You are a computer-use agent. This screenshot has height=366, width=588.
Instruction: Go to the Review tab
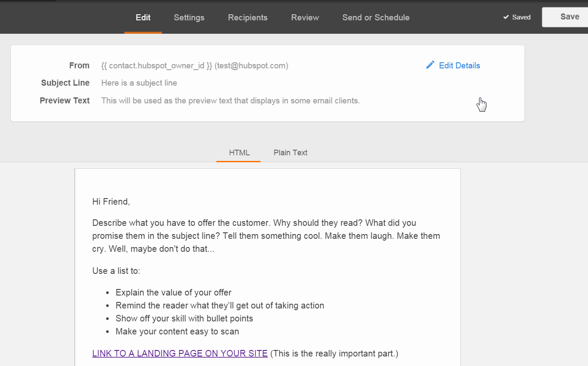pos(305,17)
